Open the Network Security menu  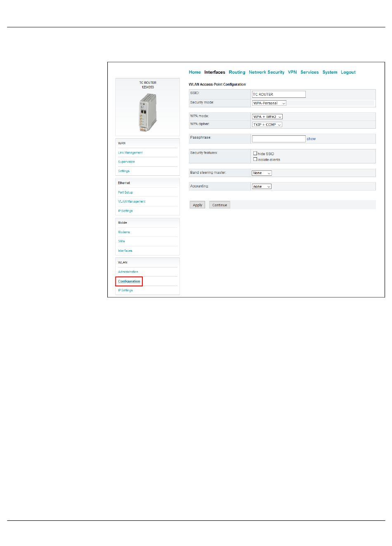point(266,72)
